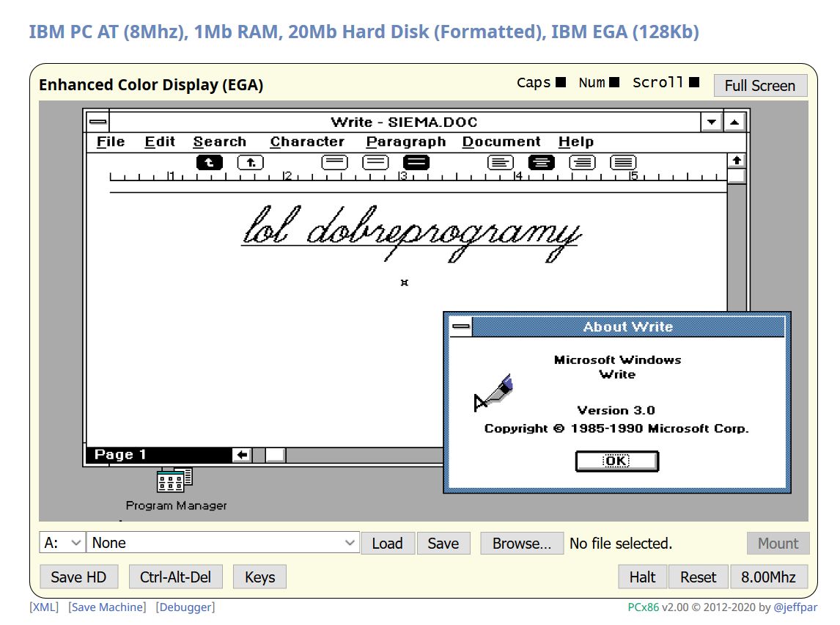The width and height of the screenshot is (840, 625).
Task: Click the Write - SIEMA.DOC title bar
Action: tap(405, 122)
